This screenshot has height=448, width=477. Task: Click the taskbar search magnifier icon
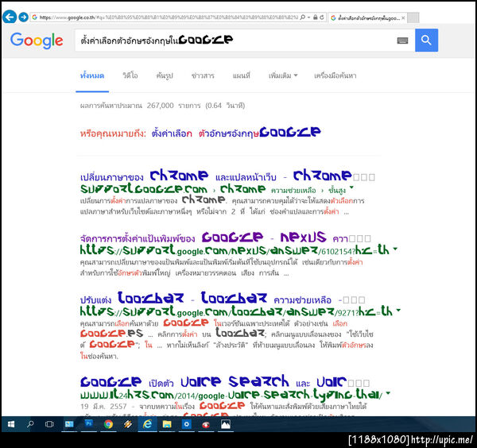pos(30,424)
